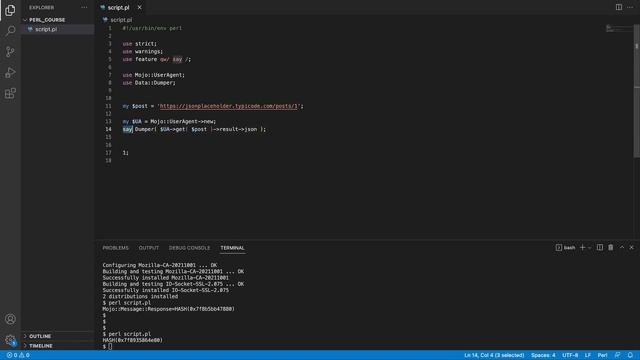The width and height of the screenshot is (640, 360).
Task: Switch to the DEBUG CONSOLE tab
Action: tap(189, 248)
